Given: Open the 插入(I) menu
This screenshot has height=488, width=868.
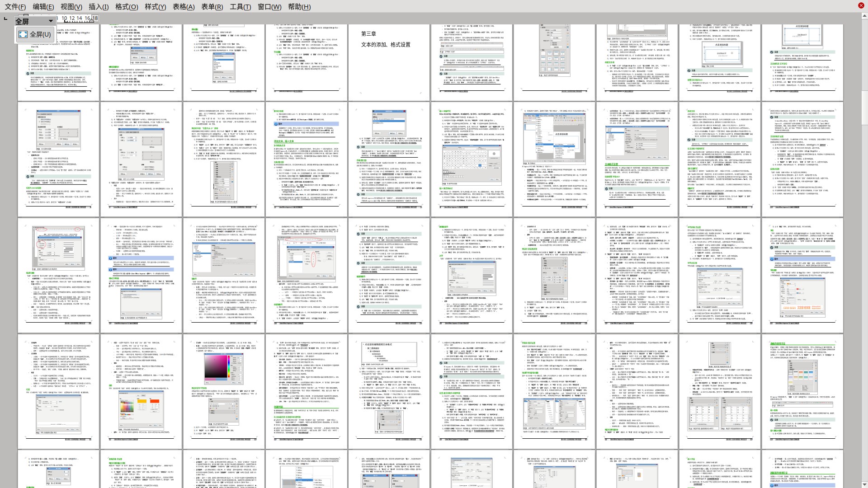Looking at the screenshot, I should [99, 7].
